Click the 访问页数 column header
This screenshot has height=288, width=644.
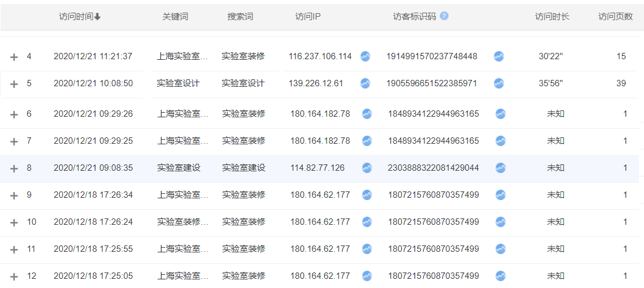point(615,17)
